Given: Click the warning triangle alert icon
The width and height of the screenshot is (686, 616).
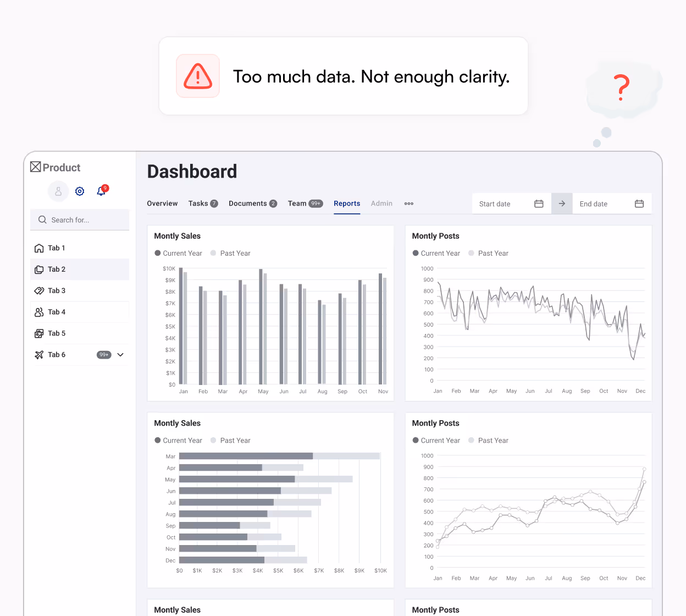Looking at the screenshot, I should tap(198, 76).
